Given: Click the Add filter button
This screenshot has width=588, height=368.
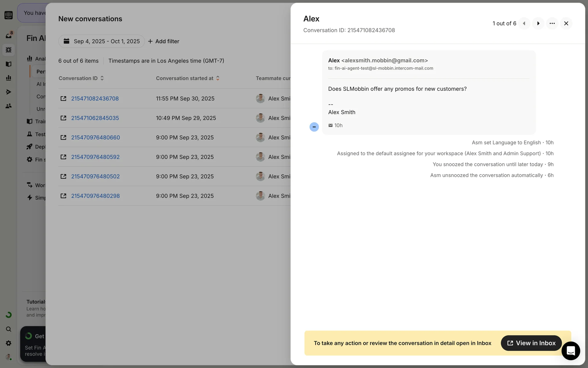Looking at the screenshot, I should pyautogui.click(x=164, y=41).
